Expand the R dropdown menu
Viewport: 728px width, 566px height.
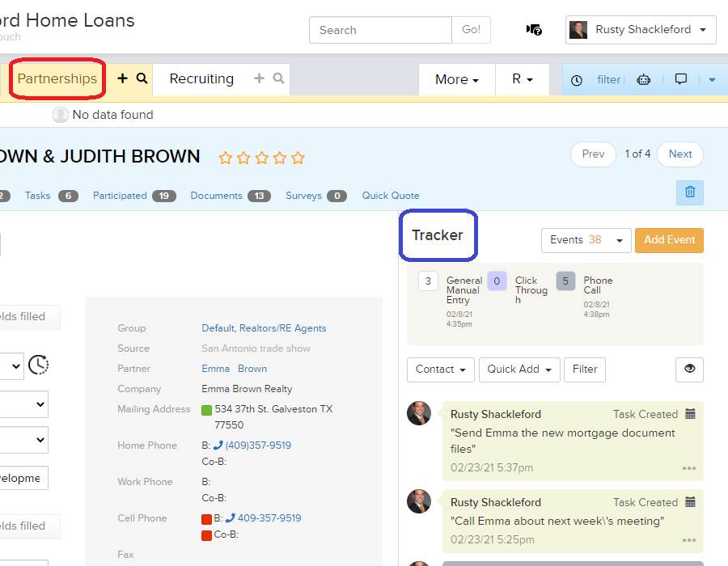click(x=523, y=79)
